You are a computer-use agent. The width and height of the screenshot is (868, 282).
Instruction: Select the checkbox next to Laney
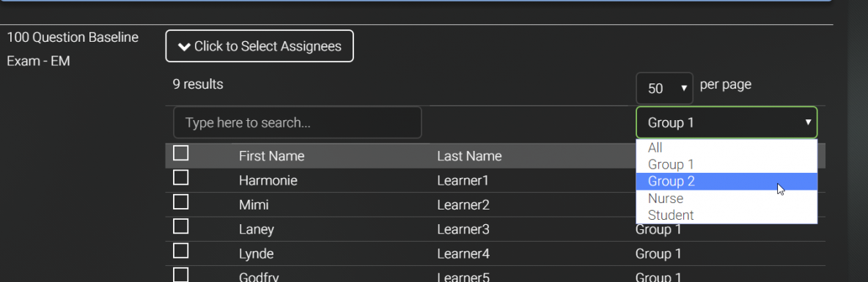[180, 226]
